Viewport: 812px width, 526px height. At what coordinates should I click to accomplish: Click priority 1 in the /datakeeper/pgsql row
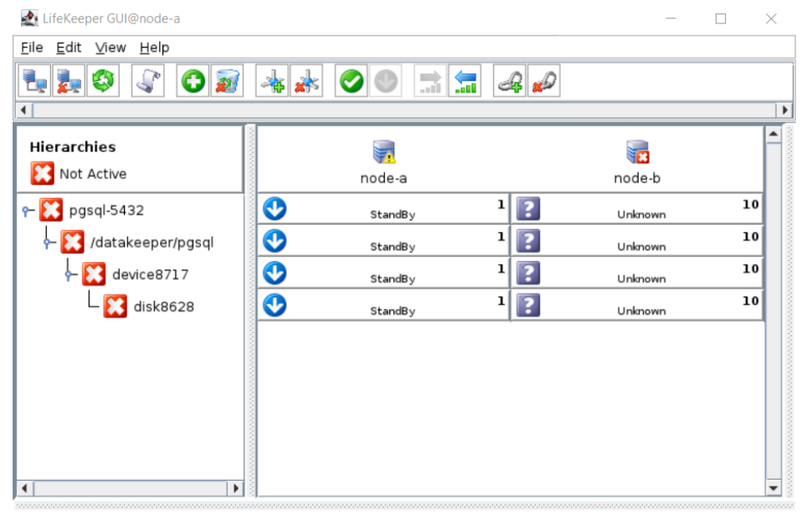click(x=501, y=236)
